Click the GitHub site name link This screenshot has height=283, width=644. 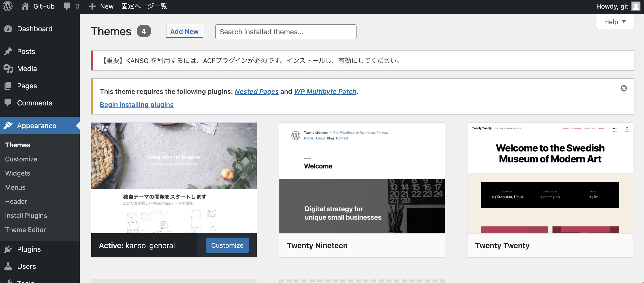(x=44, y=6)
